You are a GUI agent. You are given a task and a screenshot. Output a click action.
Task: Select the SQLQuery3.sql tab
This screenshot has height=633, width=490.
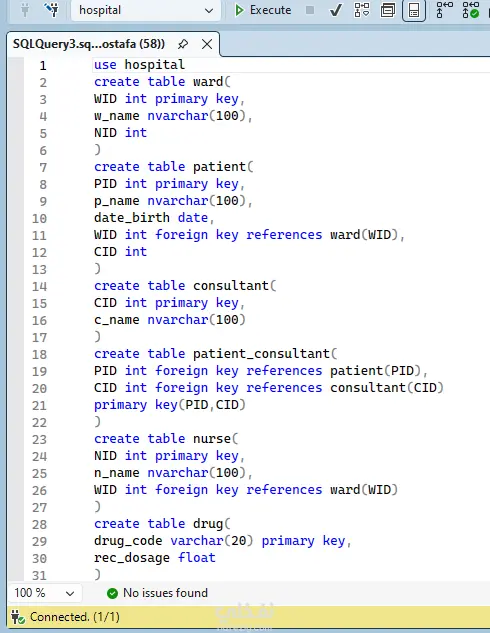(x=89, y=44)
